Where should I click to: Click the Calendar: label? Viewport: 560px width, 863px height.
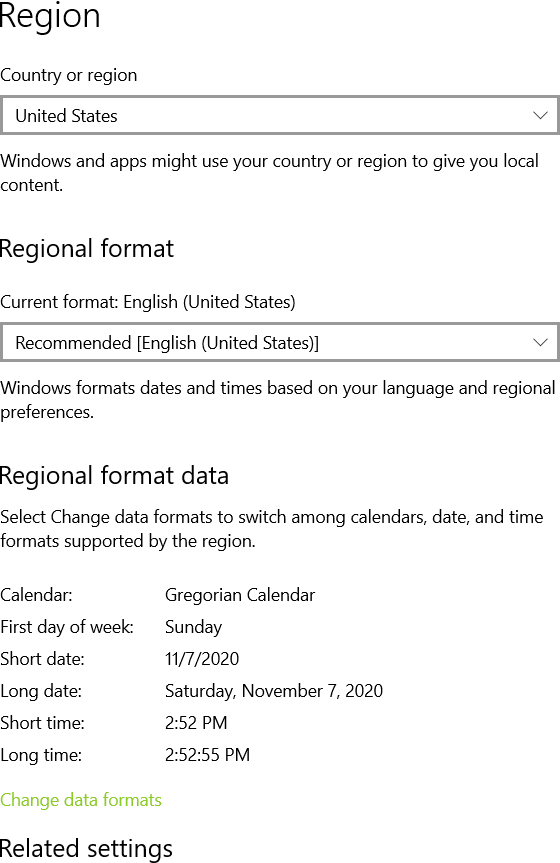click(36, 595)
